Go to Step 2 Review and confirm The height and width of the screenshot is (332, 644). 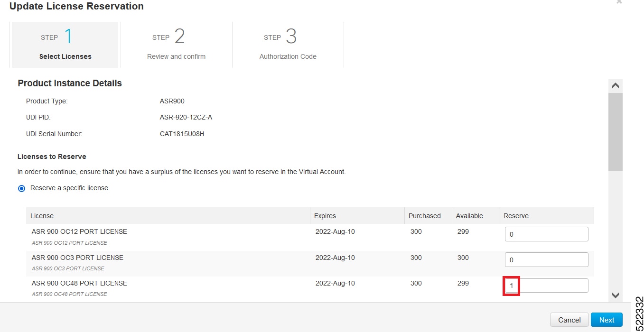click(176, 45)
